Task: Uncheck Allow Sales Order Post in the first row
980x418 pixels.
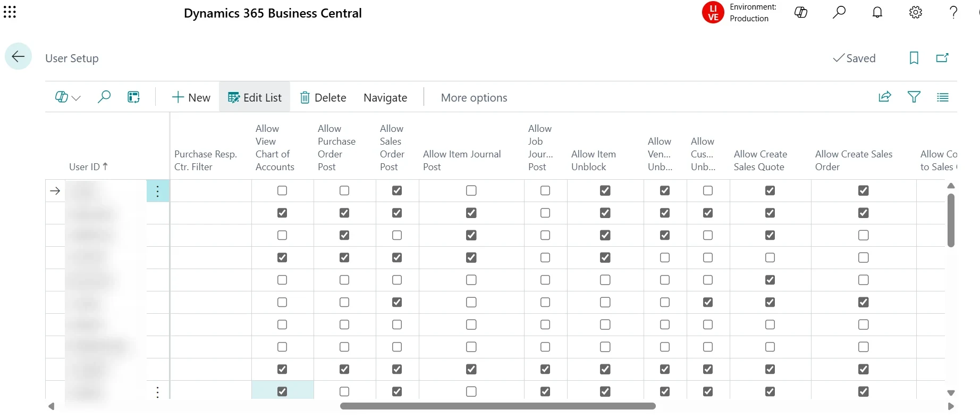Action: pos(397,190)
